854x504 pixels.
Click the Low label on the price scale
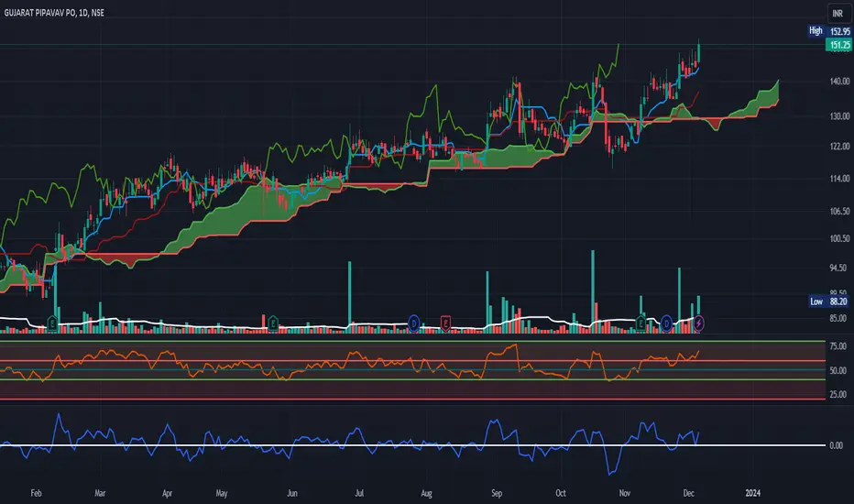point(816,301)
